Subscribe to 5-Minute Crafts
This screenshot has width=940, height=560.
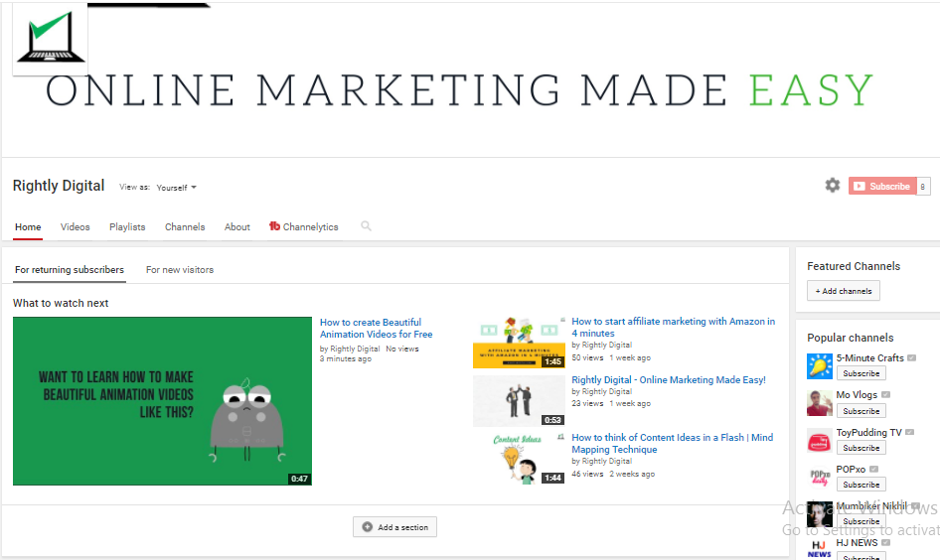click(861, 373)
